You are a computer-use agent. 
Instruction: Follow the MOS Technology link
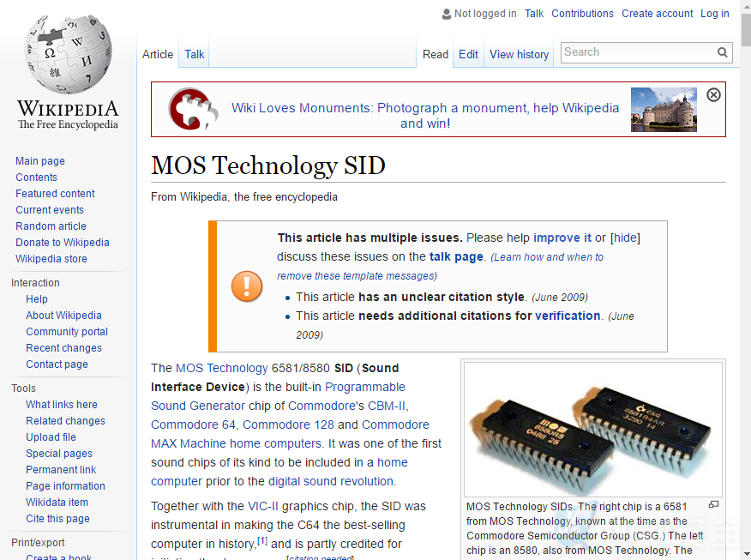point(222,368)
